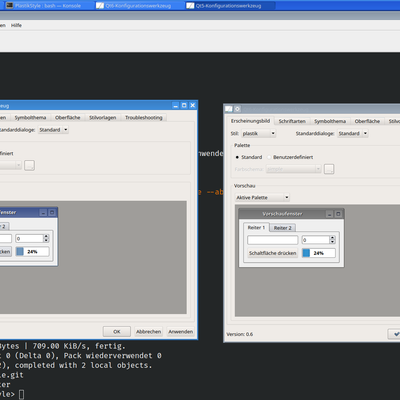The width and height of the screenshot is (400, 400).
Task: Click the checkmark button at bottom right
Action: click(x=394, y=334)
